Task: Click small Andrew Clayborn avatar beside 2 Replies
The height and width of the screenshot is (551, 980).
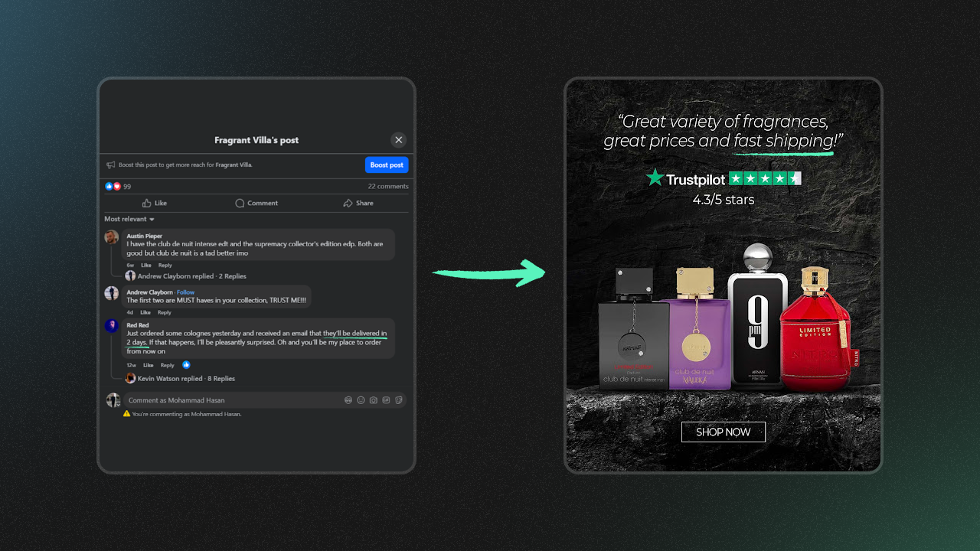Action: tap(130, 276)
